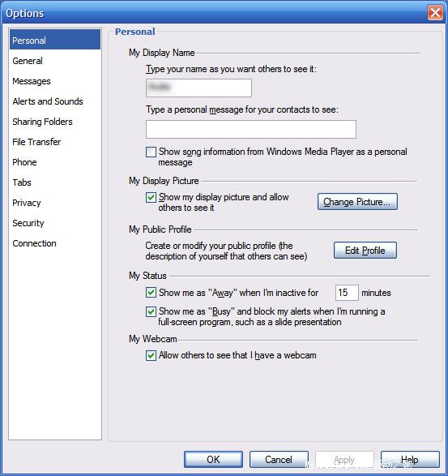This screenshot has width=448, height=476.
Task: Close the Options dialog window
Action: pyautogui.click(x=435, y=13)
